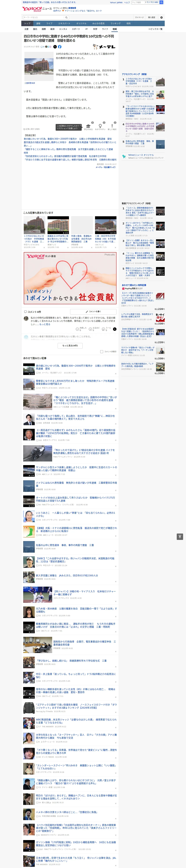This screenshot has height=868, width=186.
Task: Click the back-to-top arrow button
Action: point(180,537)
